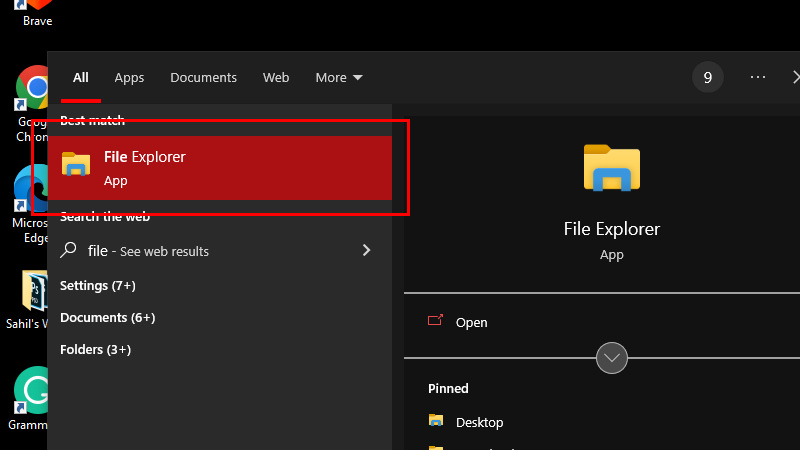Open the three-dot options menu
The image size is (800, 450).
point(758,77)
